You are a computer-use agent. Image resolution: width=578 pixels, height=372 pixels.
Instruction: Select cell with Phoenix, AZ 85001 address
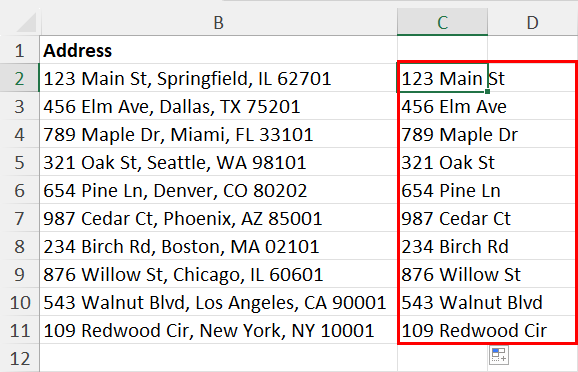pos(218,218)
